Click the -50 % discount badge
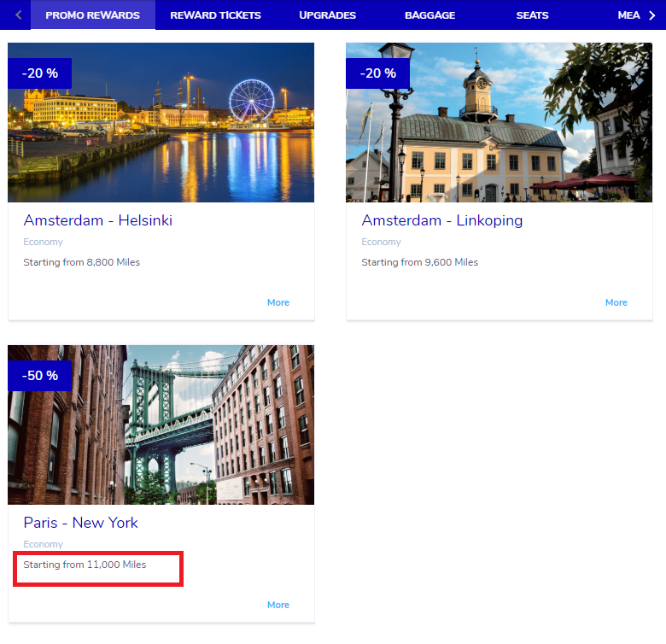 point(39,376)
